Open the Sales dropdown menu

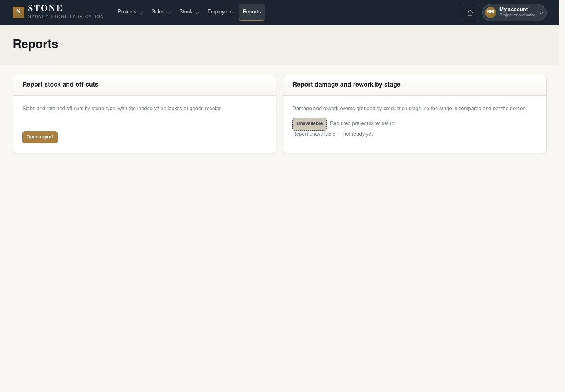161,12
